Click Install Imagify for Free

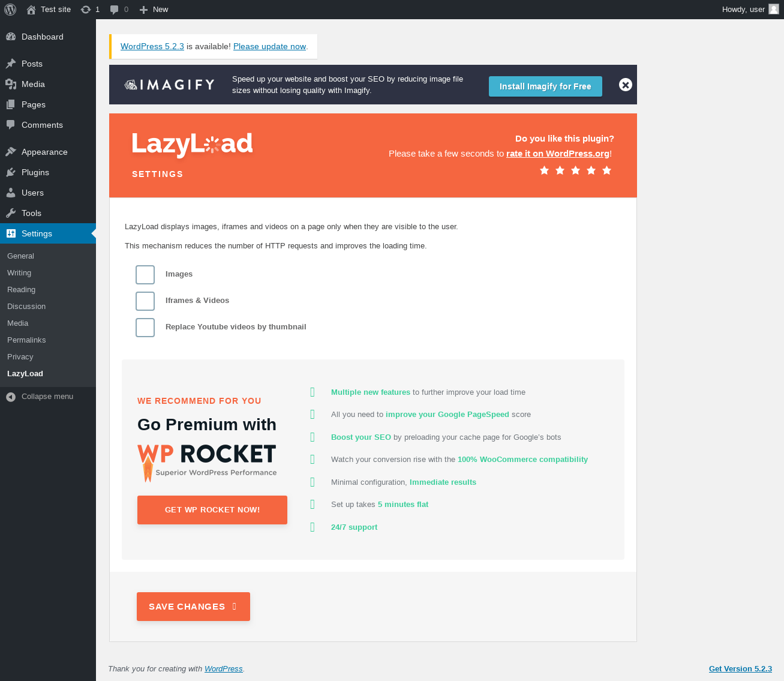tap(545, 86)
